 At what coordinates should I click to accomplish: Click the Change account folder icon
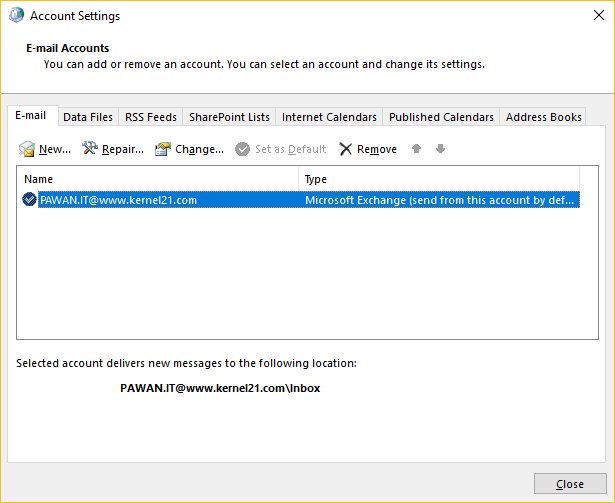(163, 149)
